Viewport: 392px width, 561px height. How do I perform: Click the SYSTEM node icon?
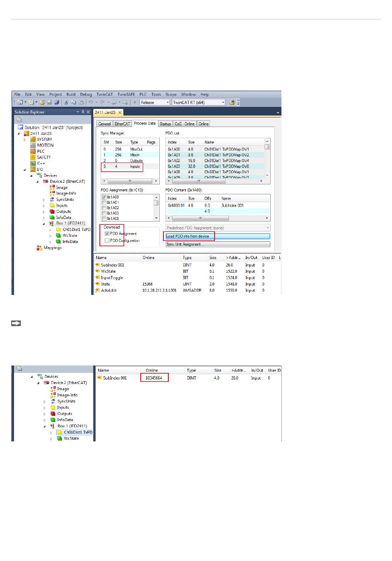[x=33, y=139]
